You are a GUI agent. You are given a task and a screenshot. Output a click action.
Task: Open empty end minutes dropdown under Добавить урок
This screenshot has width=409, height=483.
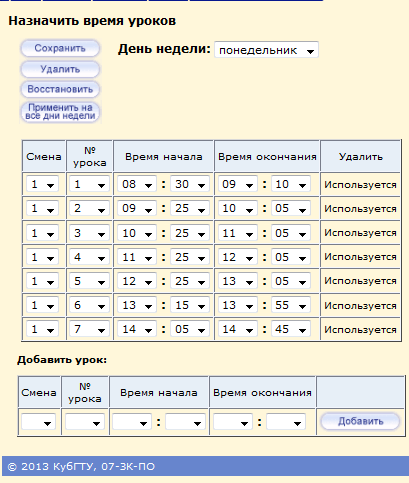[x=286, y=422]
